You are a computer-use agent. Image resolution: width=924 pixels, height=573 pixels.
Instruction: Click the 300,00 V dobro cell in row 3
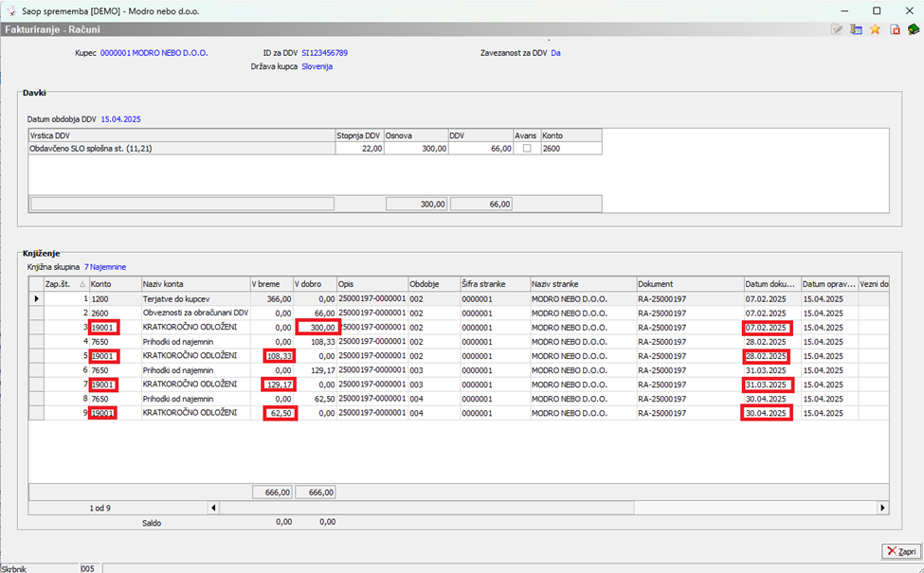click(x=317, y=327)
